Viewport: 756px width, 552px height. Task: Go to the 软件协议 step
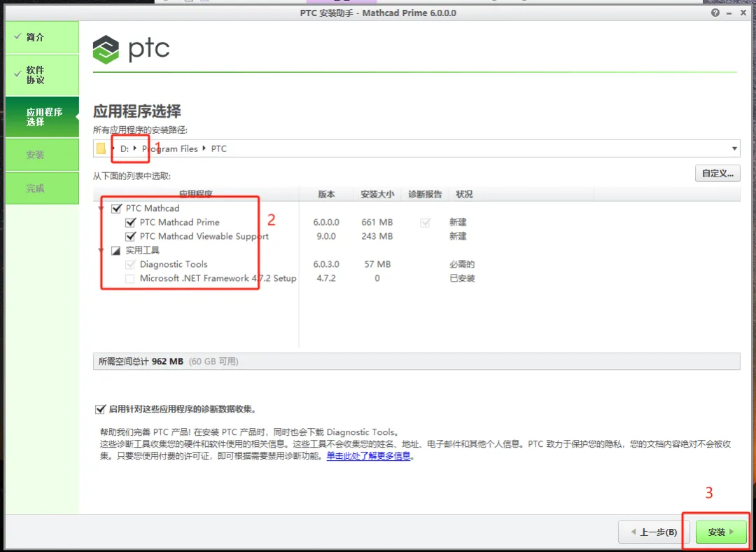pos(42,75)
